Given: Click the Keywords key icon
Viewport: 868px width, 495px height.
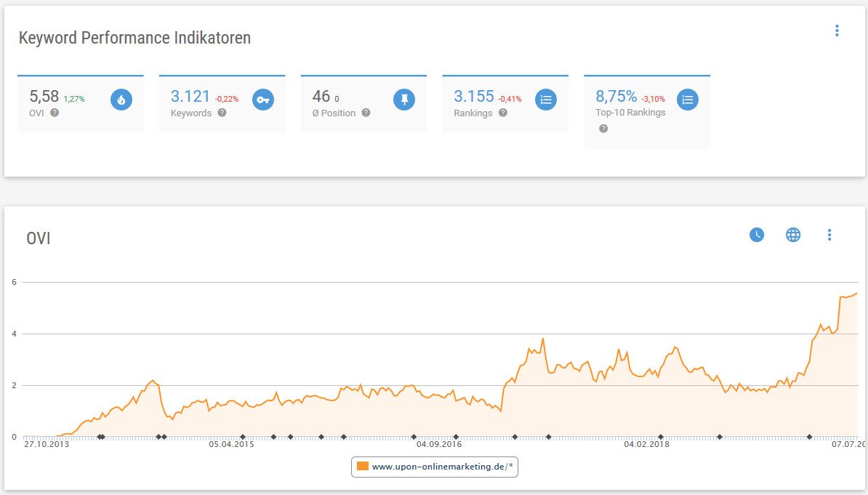Looking at the screenshot, I should [x=263, y=100].
